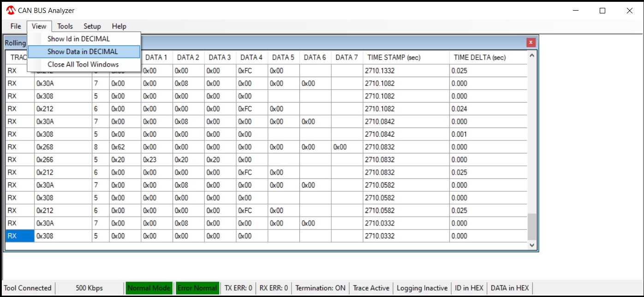This screenshot has width=644, height=297.
Task: Close the Rolling Trace window with red X
Action: [531, 42]
